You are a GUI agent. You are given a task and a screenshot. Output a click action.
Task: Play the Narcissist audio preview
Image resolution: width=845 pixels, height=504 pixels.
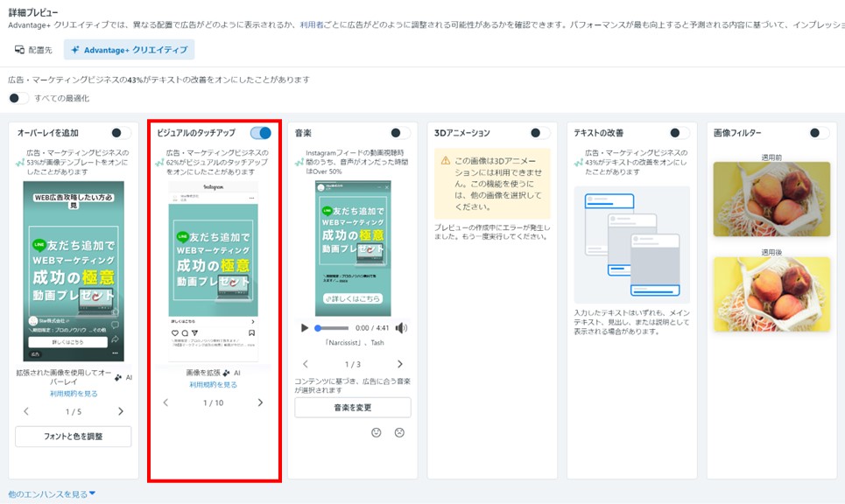coord(304,328)
